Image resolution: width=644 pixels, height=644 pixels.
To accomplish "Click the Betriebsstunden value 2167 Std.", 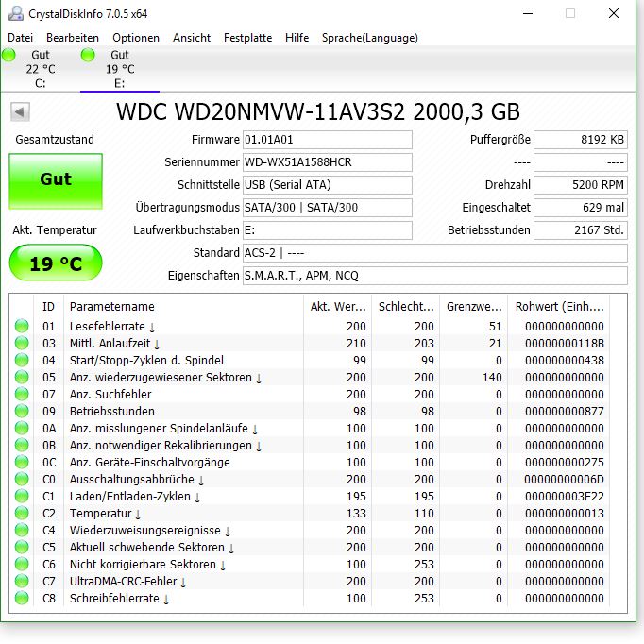I will pos(581,230).
